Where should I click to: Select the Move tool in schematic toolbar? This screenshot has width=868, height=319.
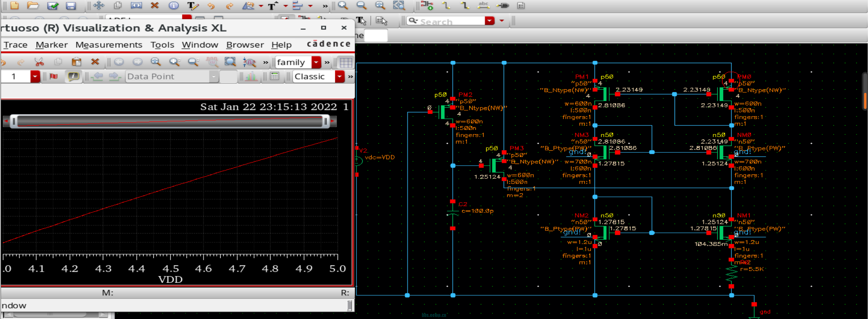(x=99, y=5)
